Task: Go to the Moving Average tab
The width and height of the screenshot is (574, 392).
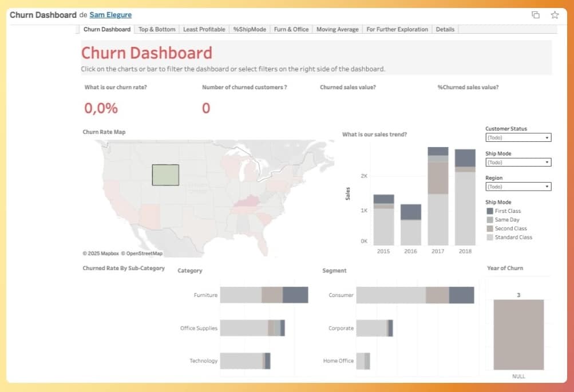Action: [x=337, y=29]
